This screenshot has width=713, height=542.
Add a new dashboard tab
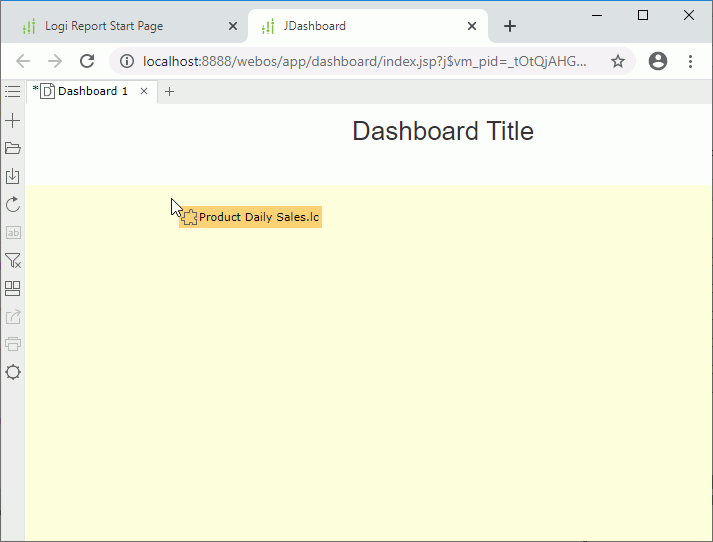[170, 92]
